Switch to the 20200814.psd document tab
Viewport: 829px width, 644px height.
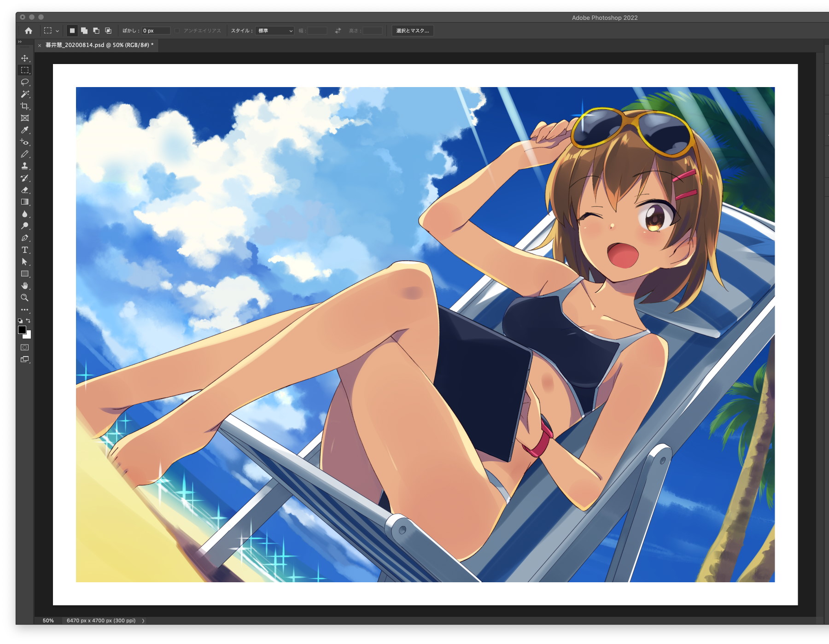coord(99,45)
